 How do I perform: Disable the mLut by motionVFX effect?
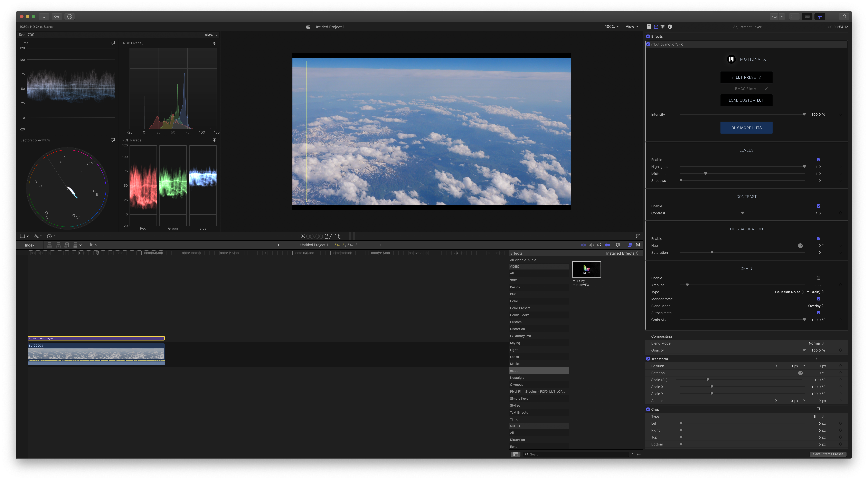click(648, 44)
